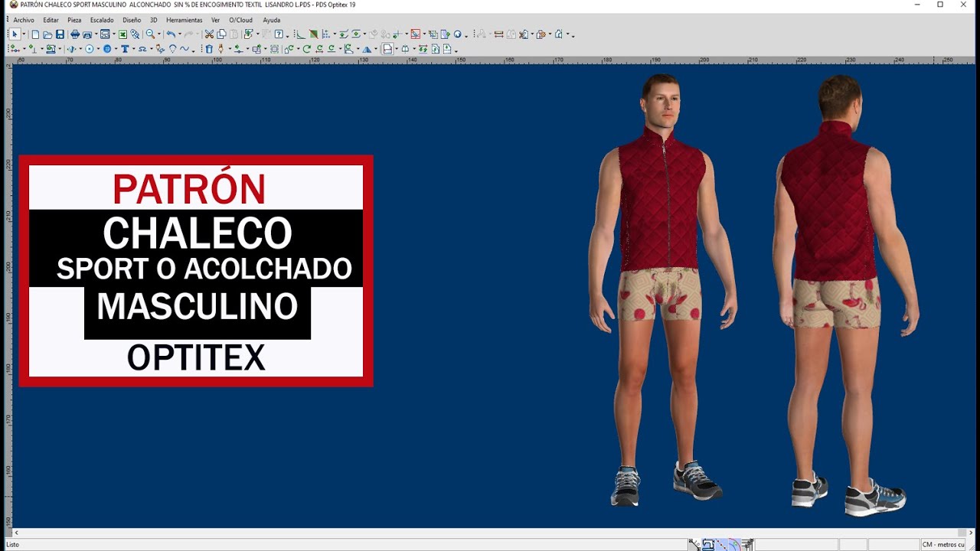This screenshot has width=980, height=551.
Task: Cut selection with scissors icon
Action: 209,34
